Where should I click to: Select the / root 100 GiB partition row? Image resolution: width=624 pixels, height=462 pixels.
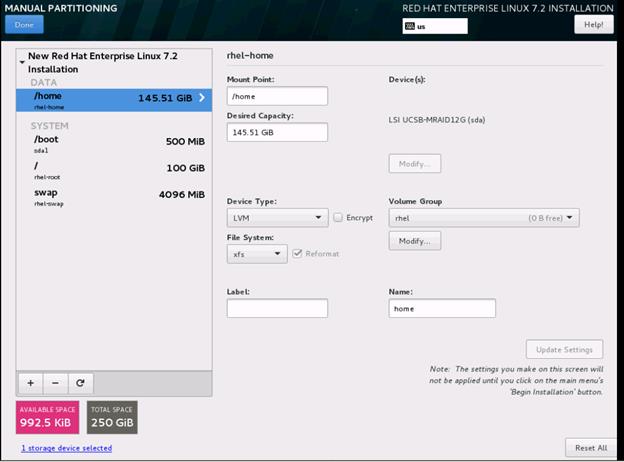click(114, 170)
